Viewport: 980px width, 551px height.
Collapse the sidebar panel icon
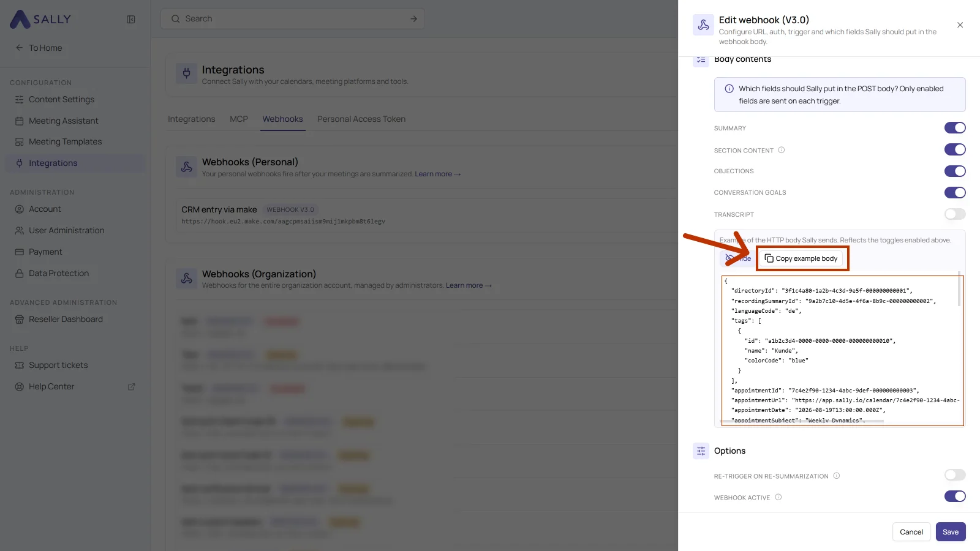tap(131, 20)
